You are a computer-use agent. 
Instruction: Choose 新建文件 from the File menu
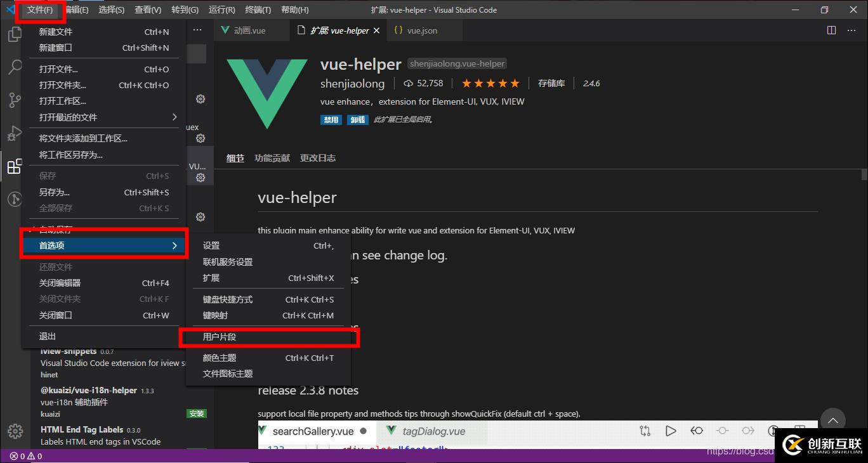point(105,32)
